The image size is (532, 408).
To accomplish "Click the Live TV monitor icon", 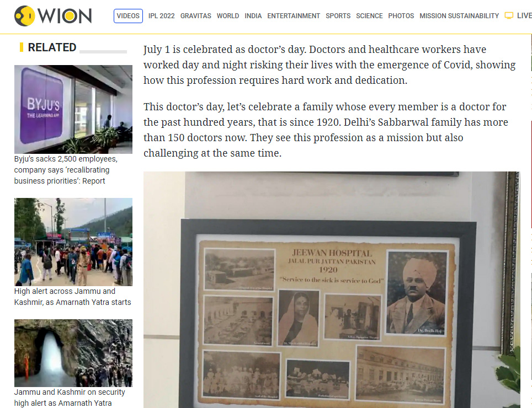I will 509,15.
